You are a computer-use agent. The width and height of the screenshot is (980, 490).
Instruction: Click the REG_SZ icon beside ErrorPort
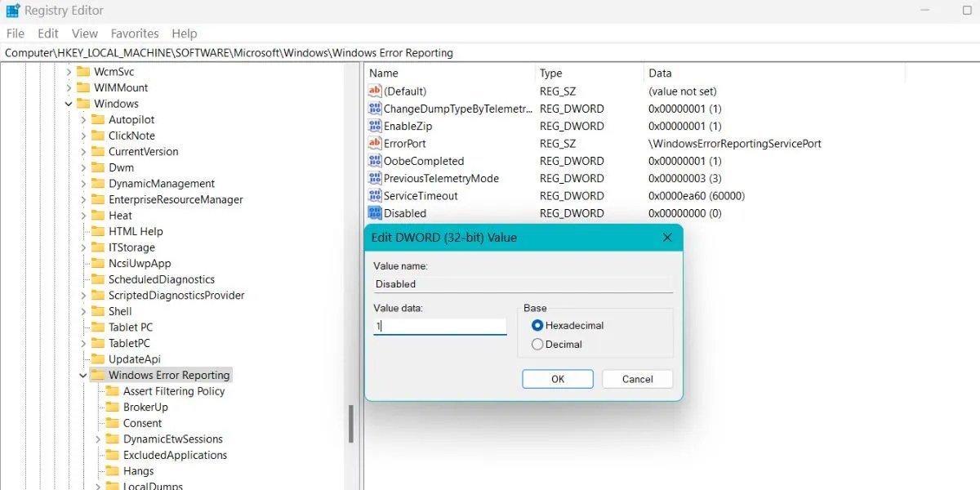[x=373, y=143]
